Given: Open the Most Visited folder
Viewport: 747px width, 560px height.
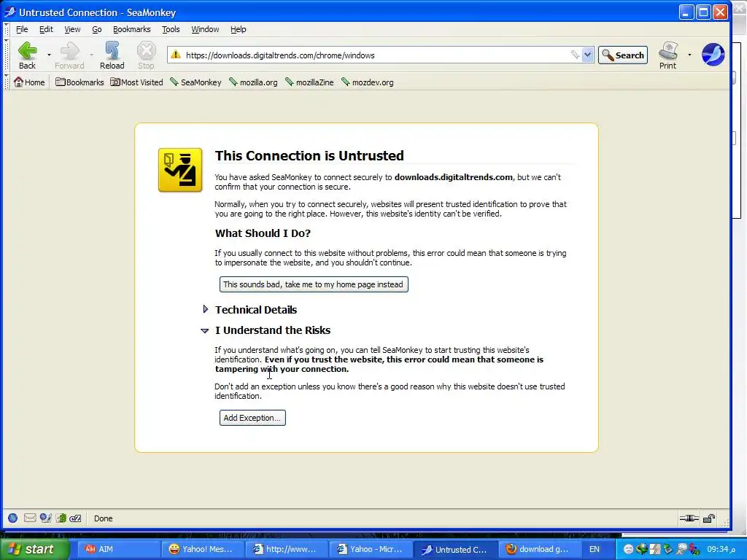Looking at the screenshot, I should click(x=136, y=82).
